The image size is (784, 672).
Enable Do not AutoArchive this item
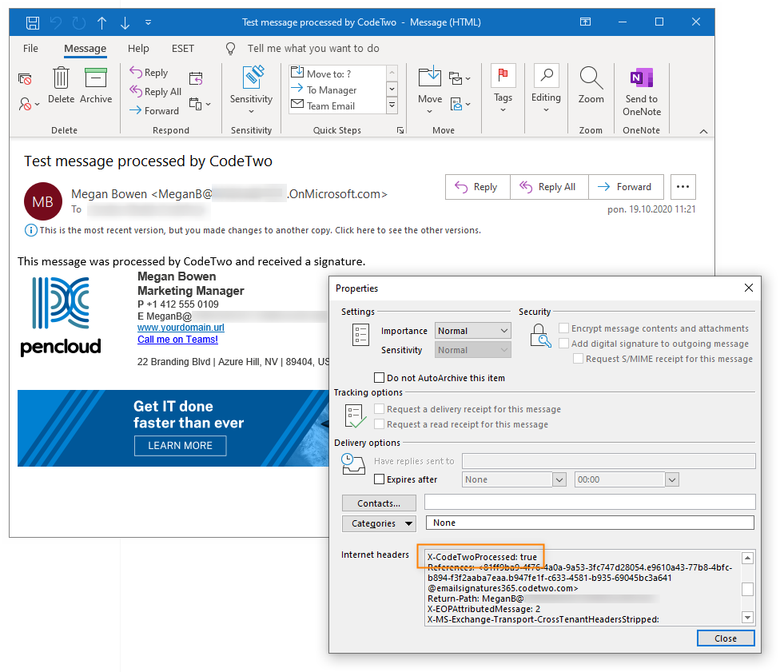pos(380,377)
